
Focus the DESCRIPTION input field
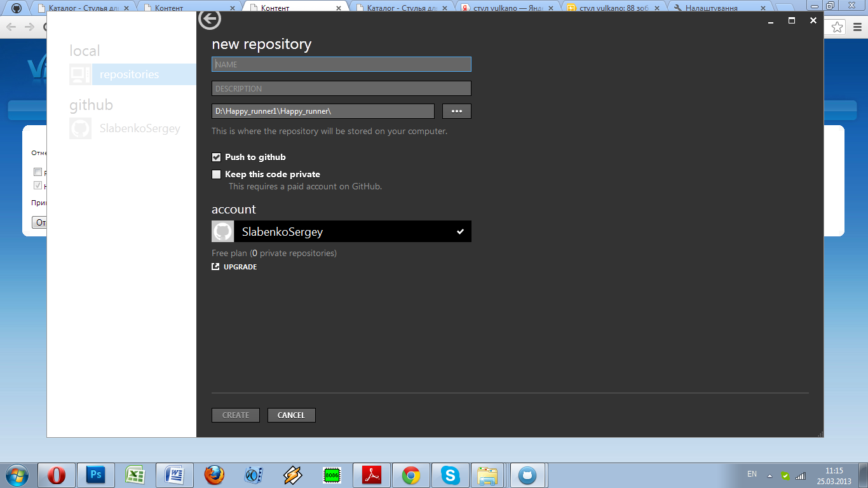pyautogui.click(x=341, y=88)
